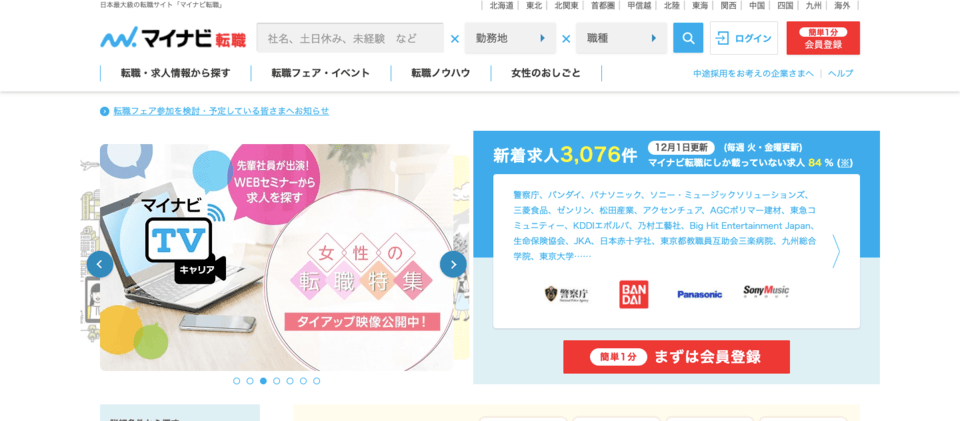This screenshot has height=421, width=960.
Task: Advance carousel with the right arrow
Action: pyautogui.click(x=453, y=264)
